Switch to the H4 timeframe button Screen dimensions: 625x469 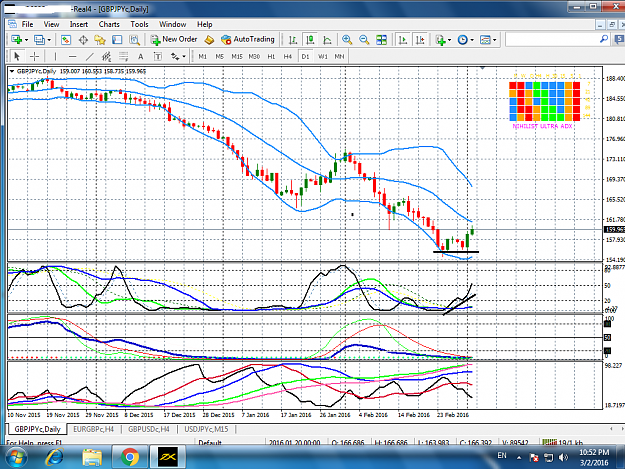[x=288, y=57]
